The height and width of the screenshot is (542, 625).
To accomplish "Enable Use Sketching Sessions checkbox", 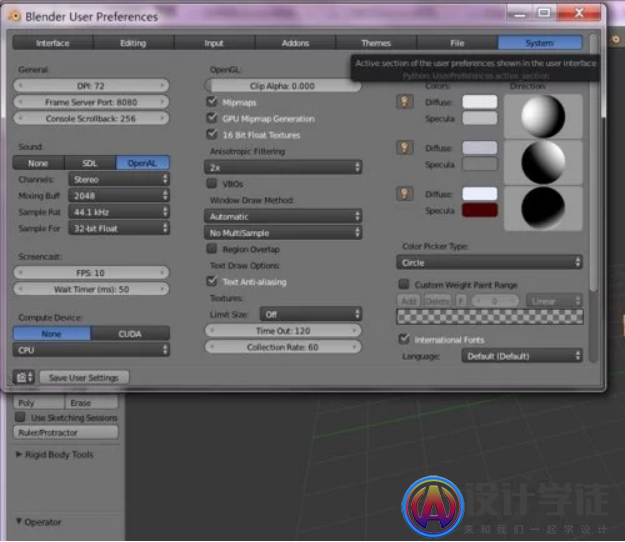I will pyautogui.click(x=20, y=417).
